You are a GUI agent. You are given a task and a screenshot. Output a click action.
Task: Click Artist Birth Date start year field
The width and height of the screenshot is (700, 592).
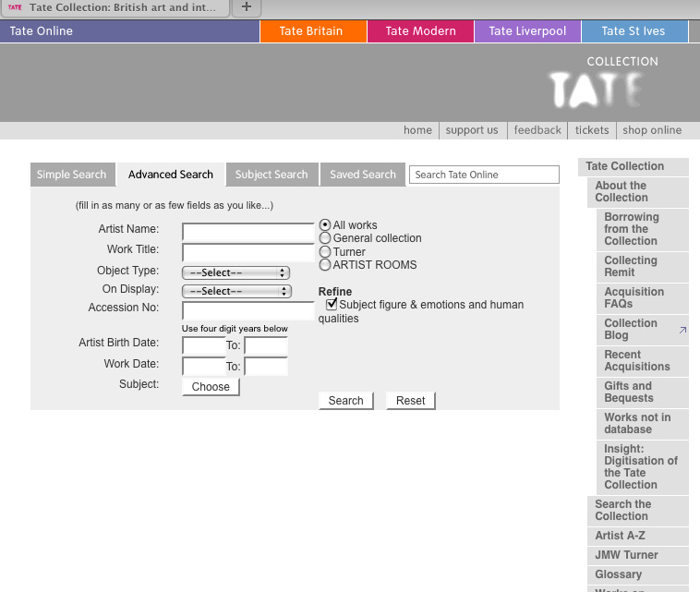tap(203, 345)
